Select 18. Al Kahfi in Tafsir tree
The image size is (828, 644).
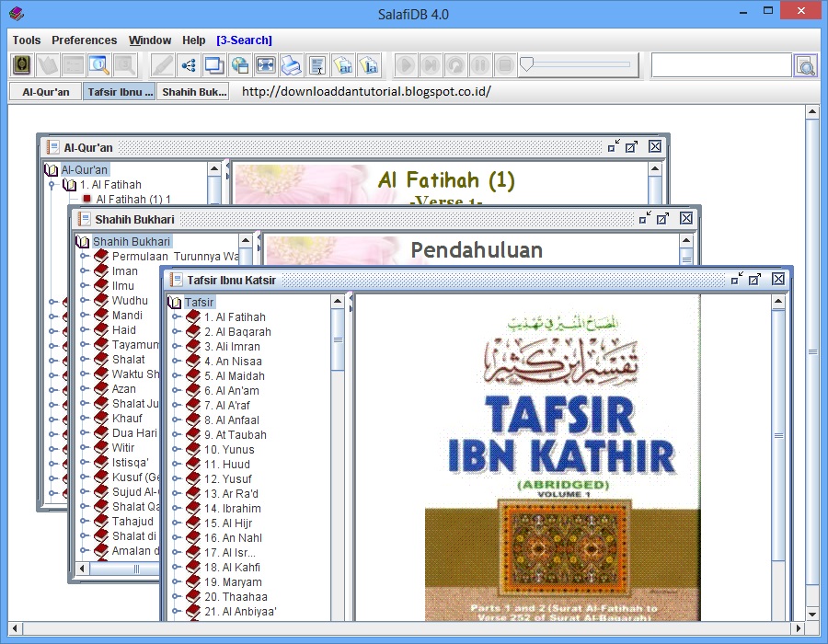pos(232,567)
